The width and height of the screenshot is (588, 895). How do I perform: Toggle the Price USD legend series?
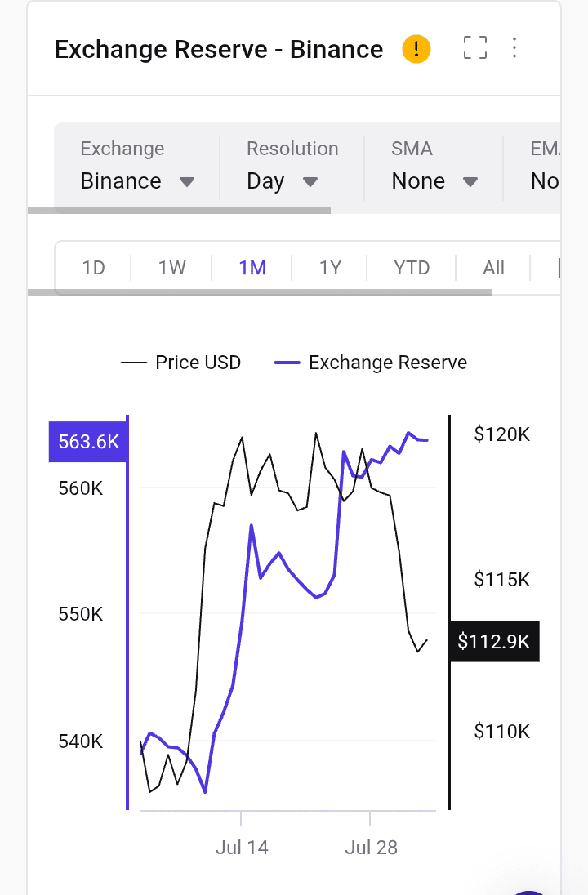point(181,363)
